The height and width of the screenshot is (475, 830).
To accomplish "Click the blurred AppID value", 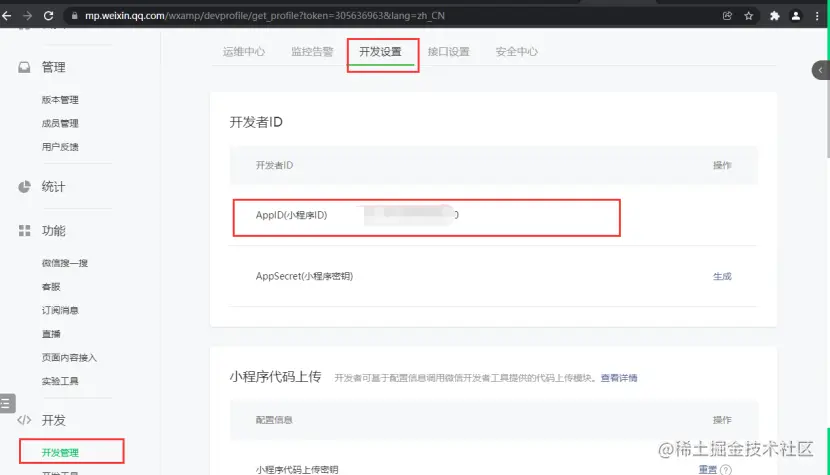I will click(411, 214).
